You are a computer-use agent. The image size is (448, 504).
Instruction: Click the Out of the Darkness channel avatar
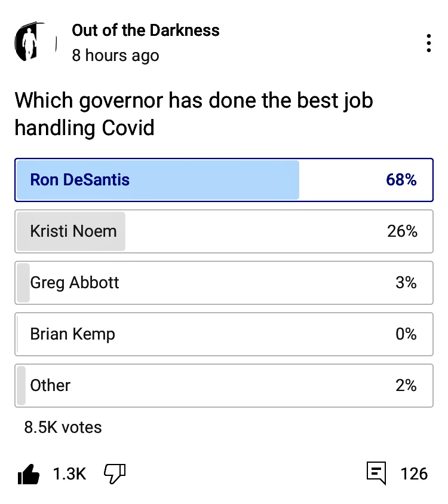pos(35,42)
